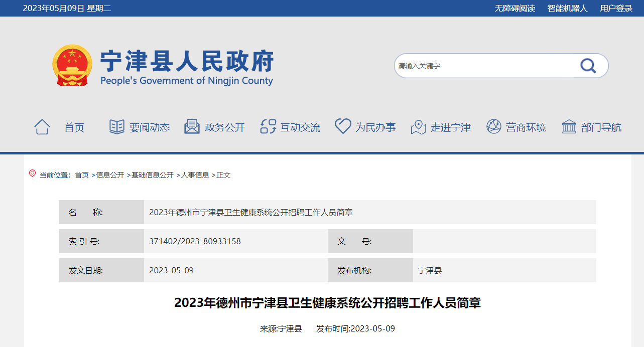The height and width of the screenshot is (347, 644).
Task: Click the index number 371402/2023_80933158
Action: pyautogui.click(x=195, y=241)
